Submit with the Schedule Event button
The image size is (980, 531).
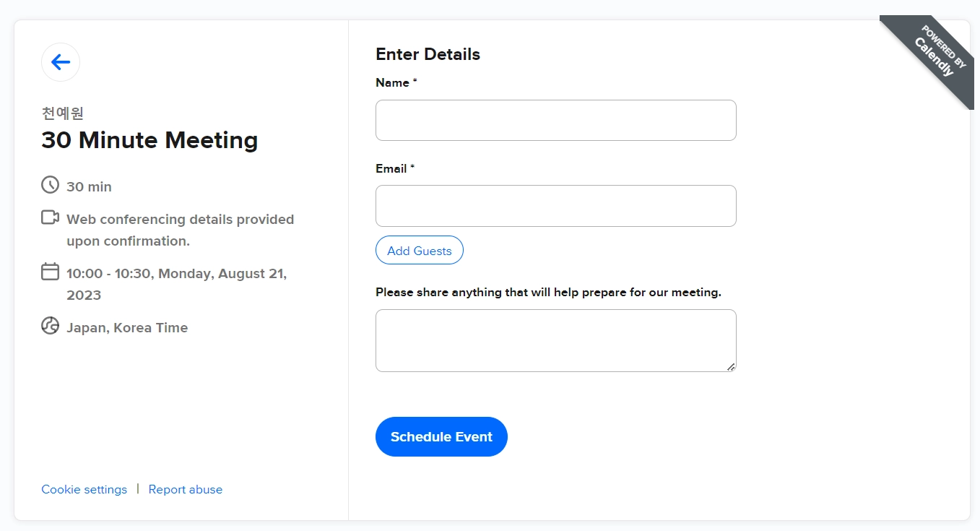(x=441, y=436)
